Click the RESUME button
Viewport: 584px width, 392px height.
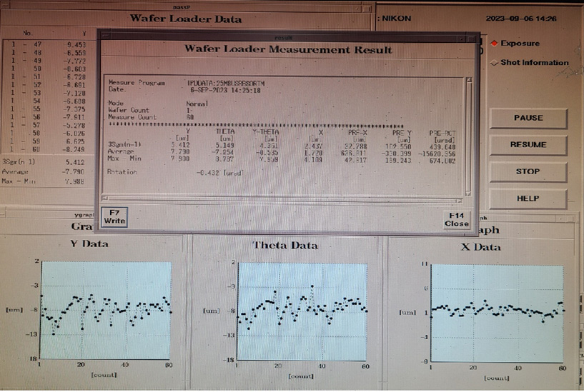click(x=528, y=144)
